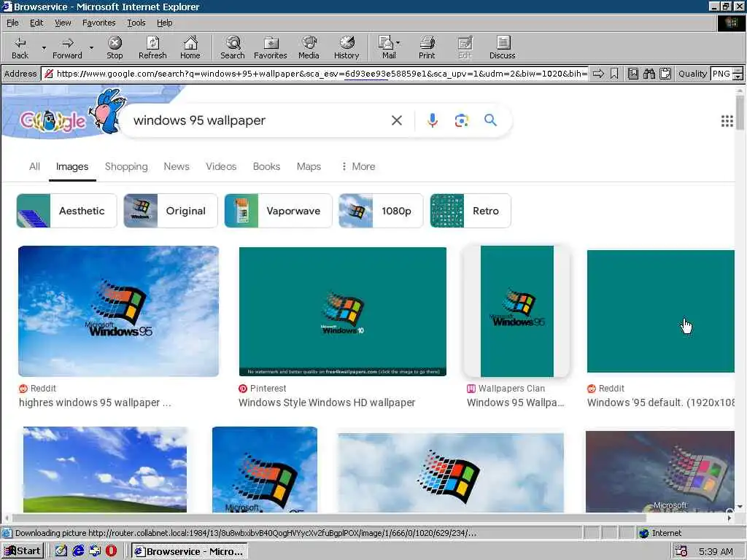
Task: Click the Google search text field
Action: (x=258, y=120)
